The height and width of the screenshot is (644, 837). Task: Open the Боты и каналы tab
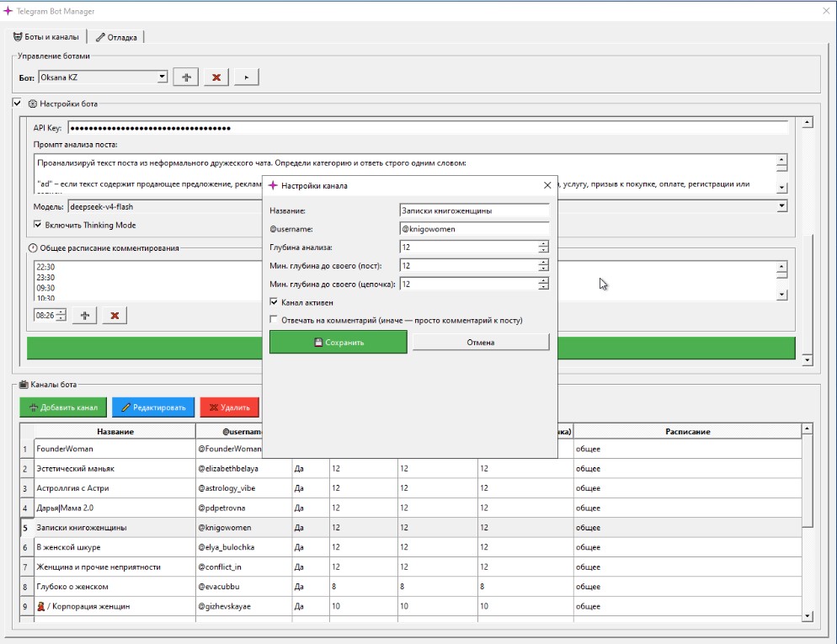46,37
